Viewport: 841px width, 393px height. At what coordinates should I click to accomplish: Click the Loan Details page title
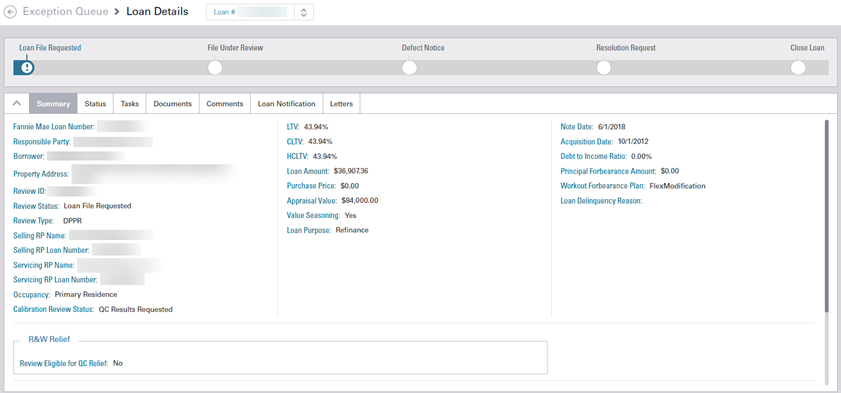point(157,11)
